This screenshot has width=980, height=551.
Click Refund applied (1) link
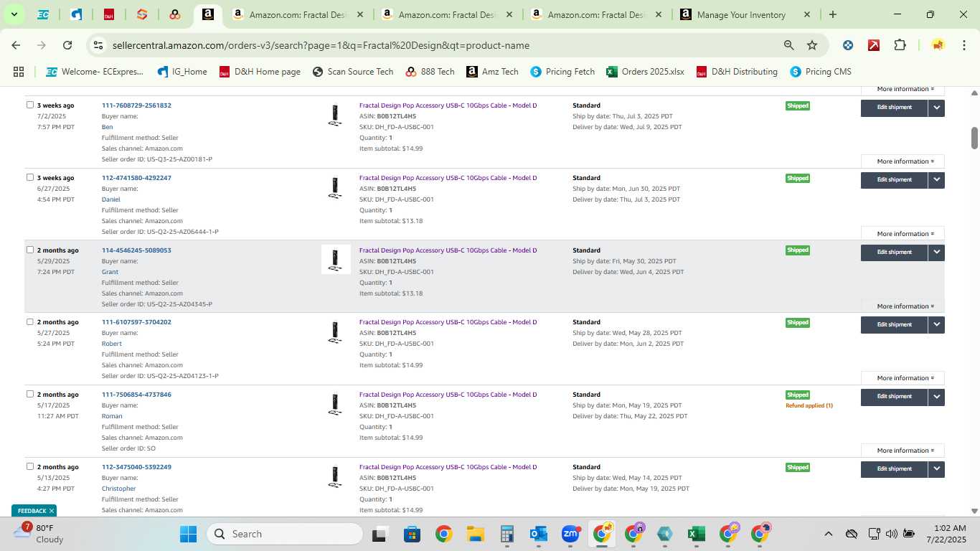pos(809,406)
